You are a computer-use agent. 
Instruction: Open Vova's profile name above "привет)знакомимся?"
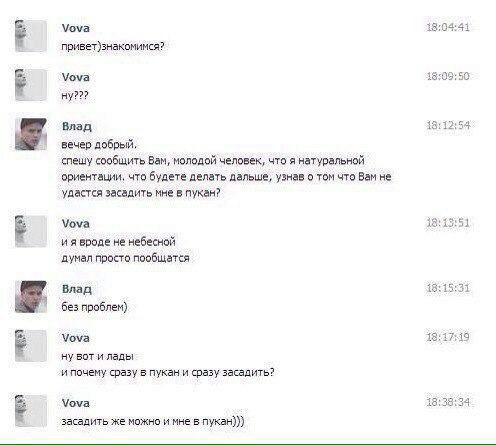[76, 28]
